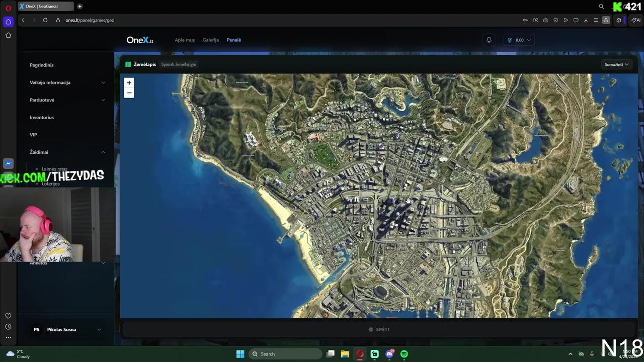Click the Windows taskbar Search box
This screenshot has width=644, height=362.
tap(286, 354)
